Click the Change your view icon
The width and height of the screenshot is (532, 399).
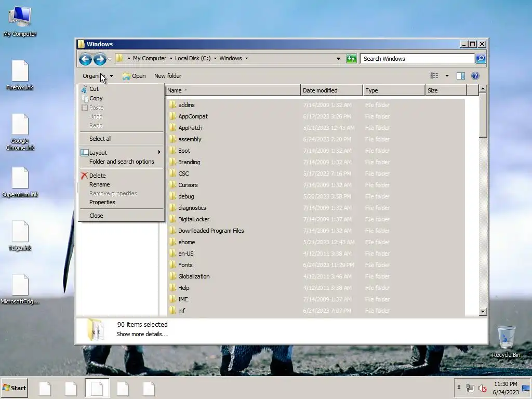(x=434, y=76)
